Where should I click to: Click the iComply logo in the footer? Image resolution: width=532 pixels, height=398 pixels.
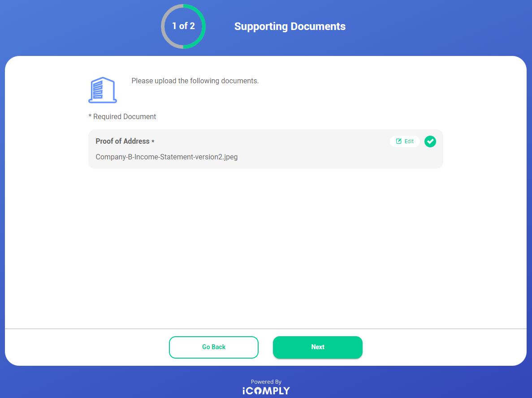click(x=266, y=390)
